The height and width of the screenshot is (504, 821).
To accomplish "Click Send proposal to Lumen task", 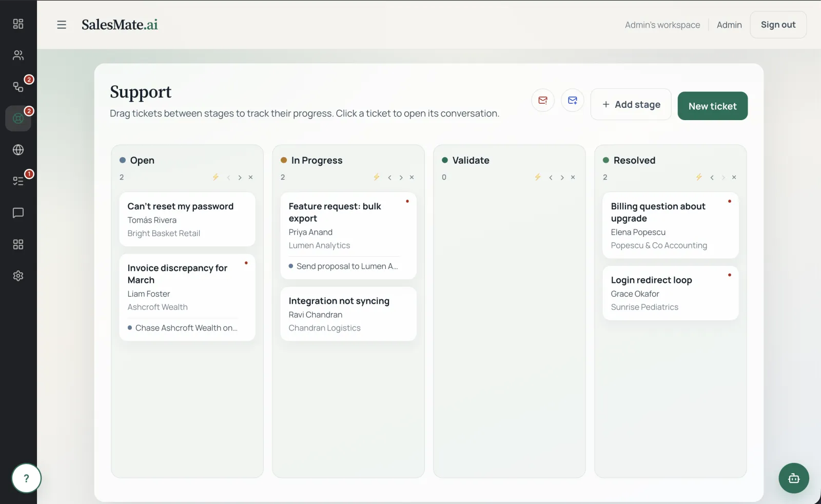I will pyautogui.click(x=343, y=266).
